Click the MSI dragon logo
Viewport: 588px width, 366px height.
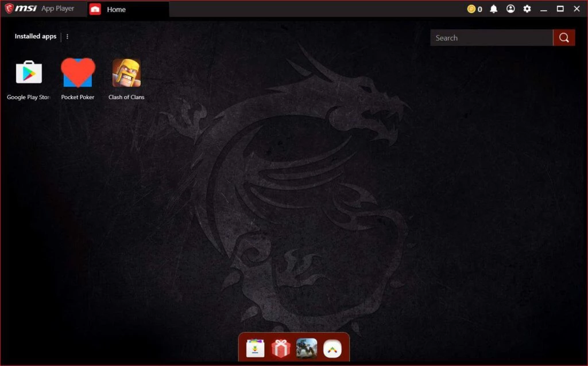[10, 9]
